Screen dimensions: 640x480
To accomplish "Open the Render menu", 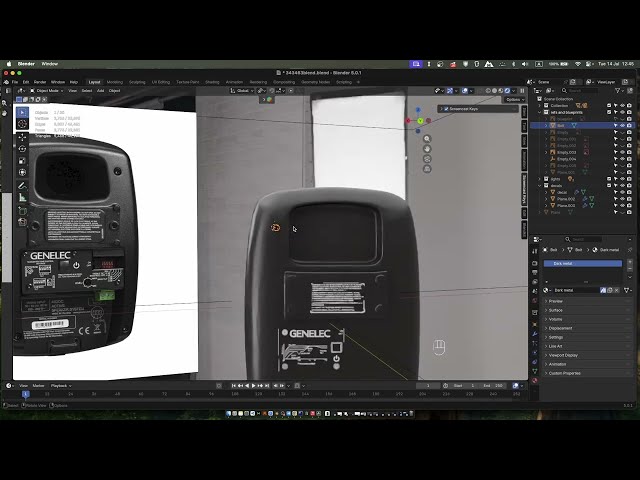I will click(40, 82).
